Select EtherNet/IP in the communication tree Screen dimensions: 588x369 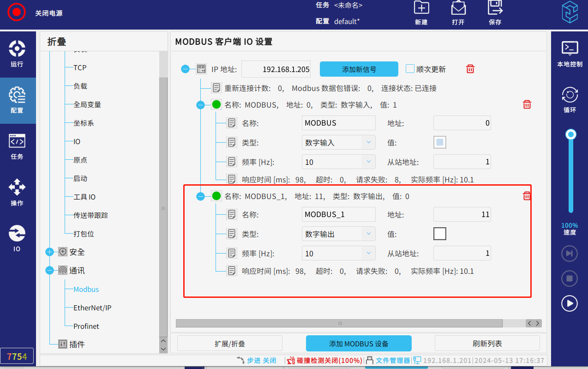[92, 308]
